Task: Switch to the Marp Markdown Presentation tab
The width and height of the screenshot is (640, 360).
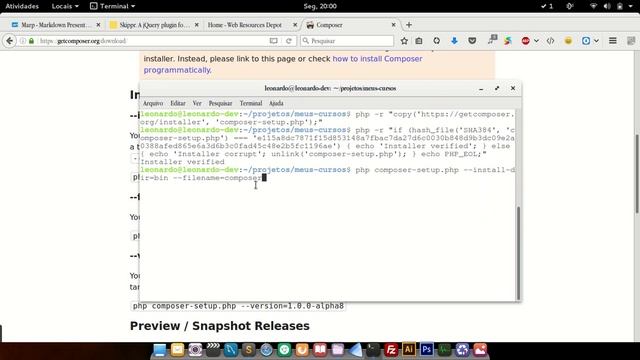Action: pyautogui.click(x=56, y=25)
